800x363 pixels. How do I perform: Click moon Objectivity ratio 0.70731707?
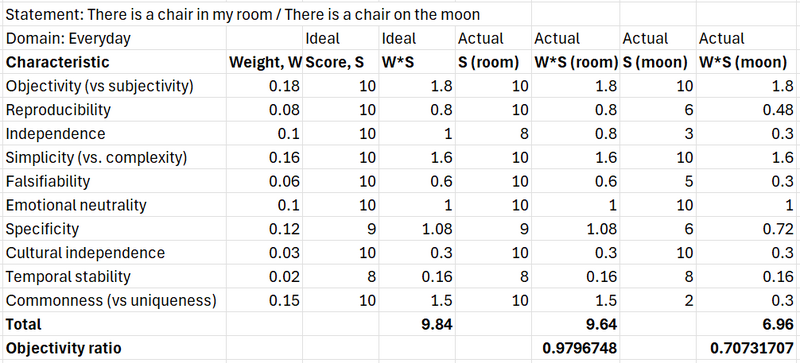748,348
